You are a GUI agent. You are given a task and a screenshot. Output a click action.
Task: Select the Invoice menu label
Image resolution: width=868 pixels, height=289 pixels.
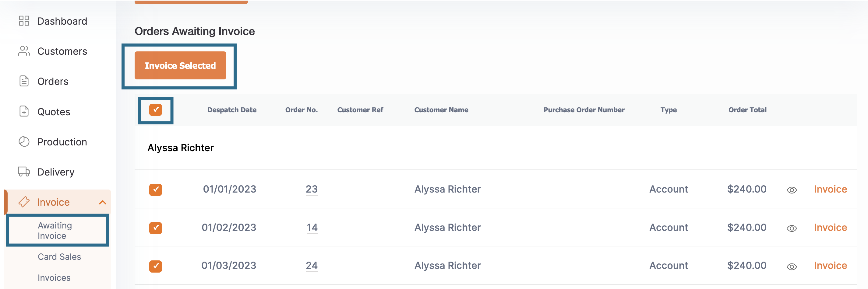53,202
